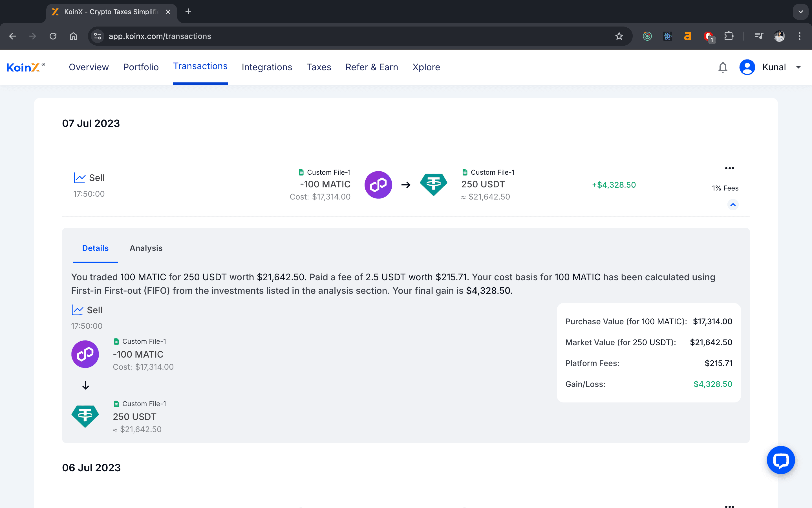Screen dimensions: 812x508
Task: Click the KoinX tab title
Action: point(111,12)
